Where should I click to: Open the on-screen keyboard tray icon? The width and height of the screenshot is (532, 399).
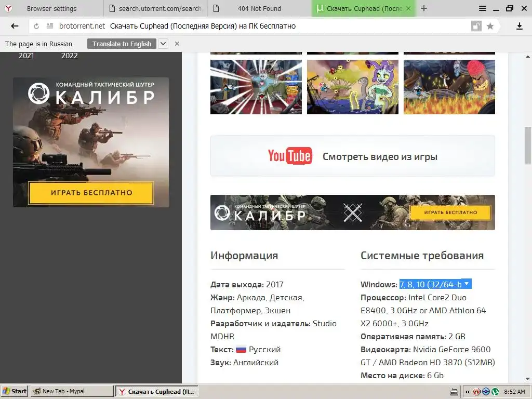coord(454,392)
